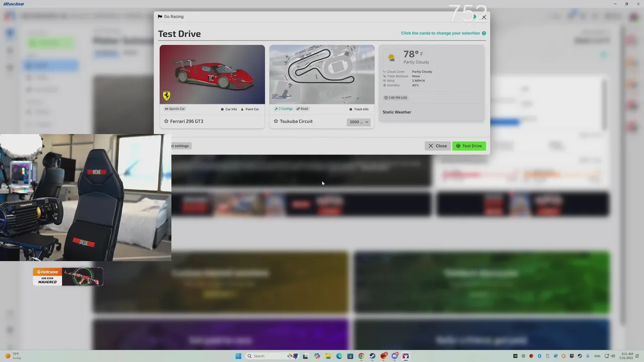
Task: Open Car Info
Action: (x=229, y=109)
